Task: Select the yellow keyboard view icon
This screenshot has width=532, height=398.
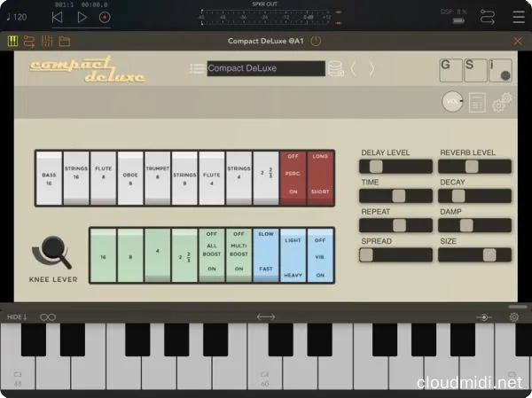Action: coord(12,41)
